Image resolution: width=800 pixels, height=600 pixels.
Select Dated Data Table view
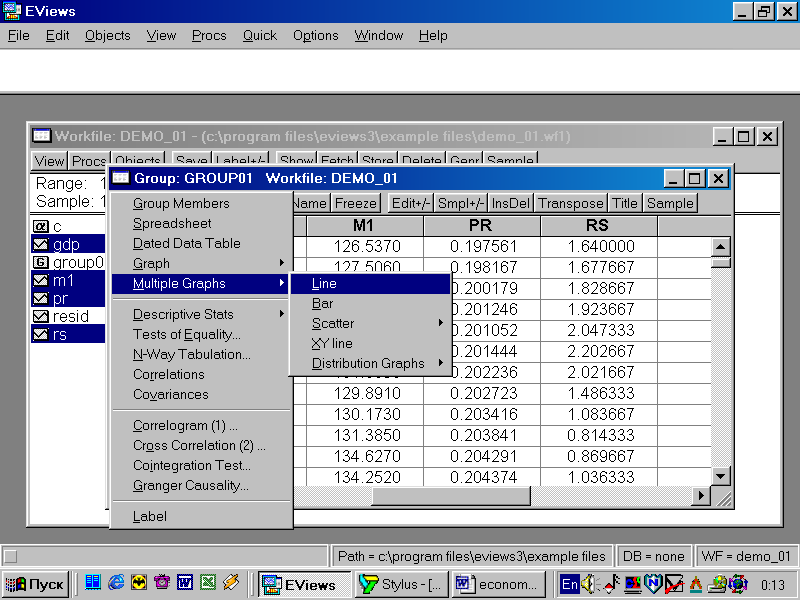click(x=200, y=243)
